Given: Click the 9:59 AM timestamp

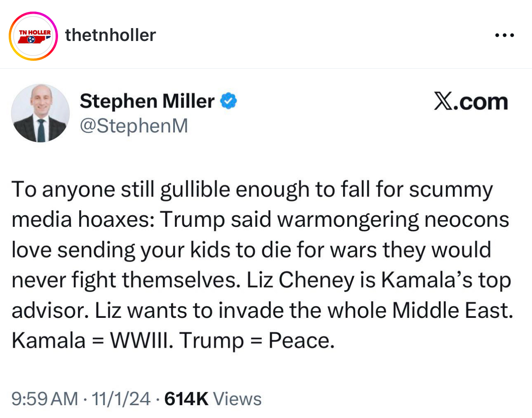Looking at the screenshot, I should pos(45,399).
